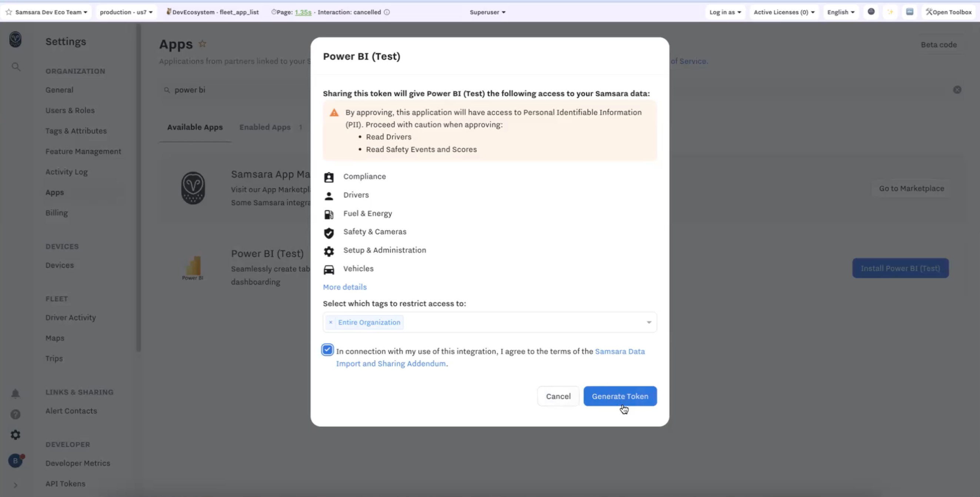Open the Superuser dropdown
Image resolution: width=980 pixels, height=497 pixels.
(487, 12)
